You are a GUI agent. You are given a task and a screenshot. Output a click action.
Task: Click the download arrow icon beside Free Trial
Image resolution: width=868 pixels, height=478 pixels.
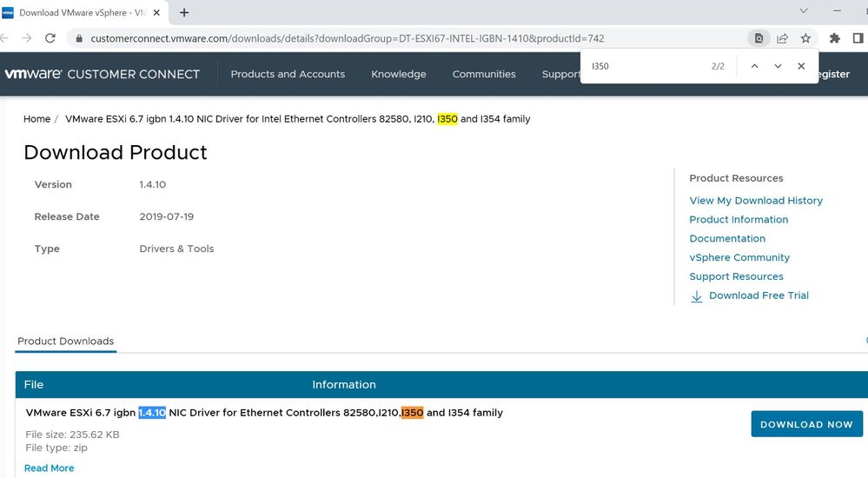click(696, 296)
